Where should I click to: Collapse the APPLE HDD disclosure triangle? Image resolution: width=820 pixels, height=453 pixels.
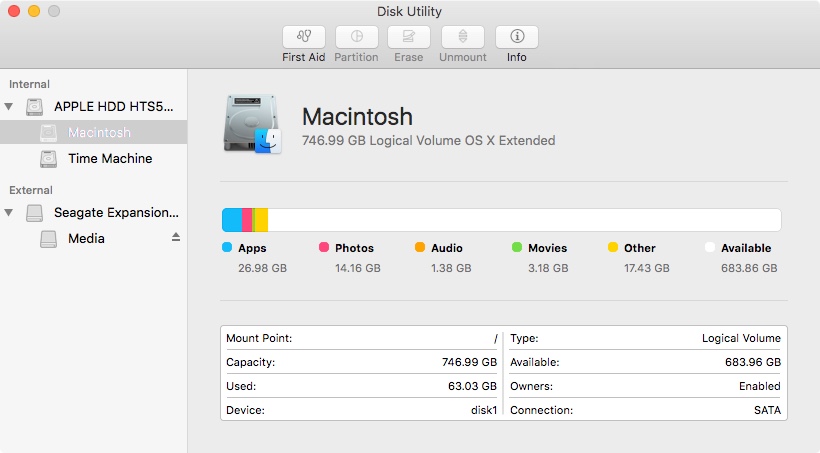click(9, 107)
